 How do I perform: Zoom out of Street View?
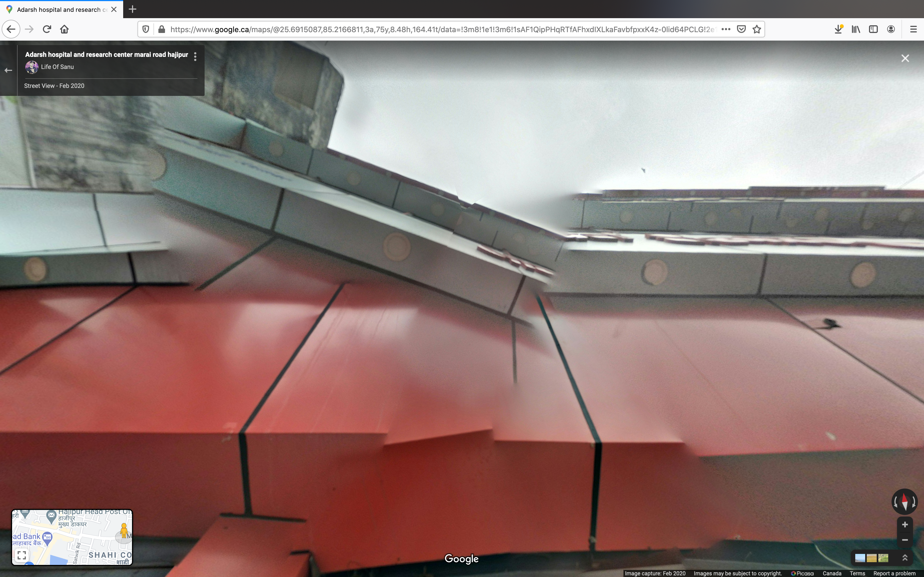904,540
